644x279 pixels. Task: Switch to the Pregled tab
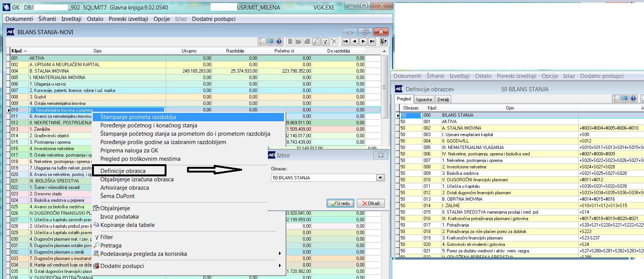[x=404, y=99]
